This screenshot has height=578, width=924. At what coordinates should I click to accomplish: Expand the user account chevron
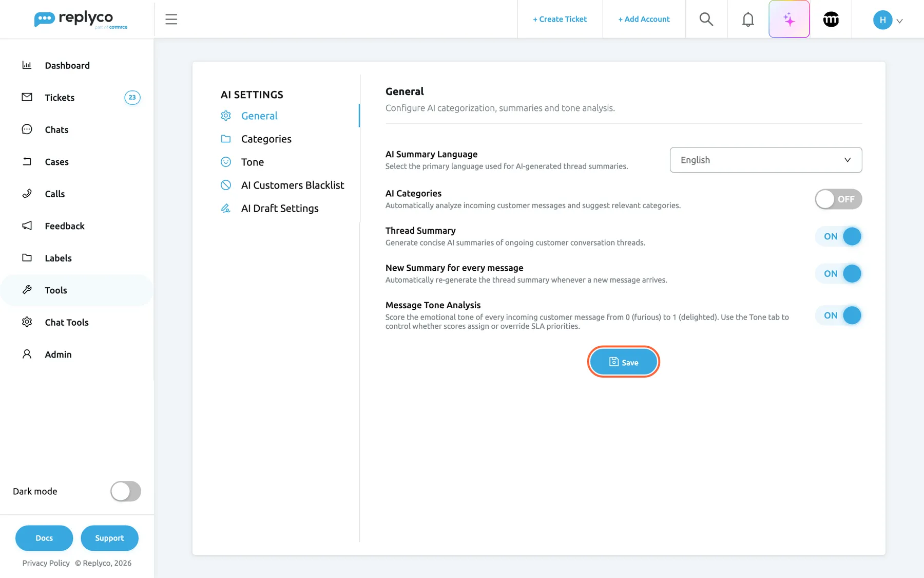click(899, 21)
